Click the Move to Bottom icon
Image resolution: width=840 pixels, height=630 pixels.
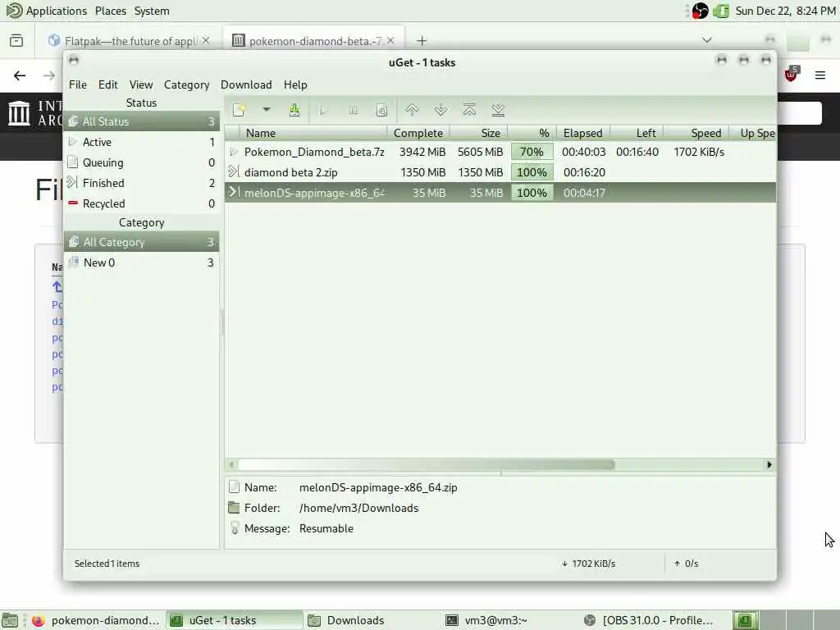(x=498, y=111)
